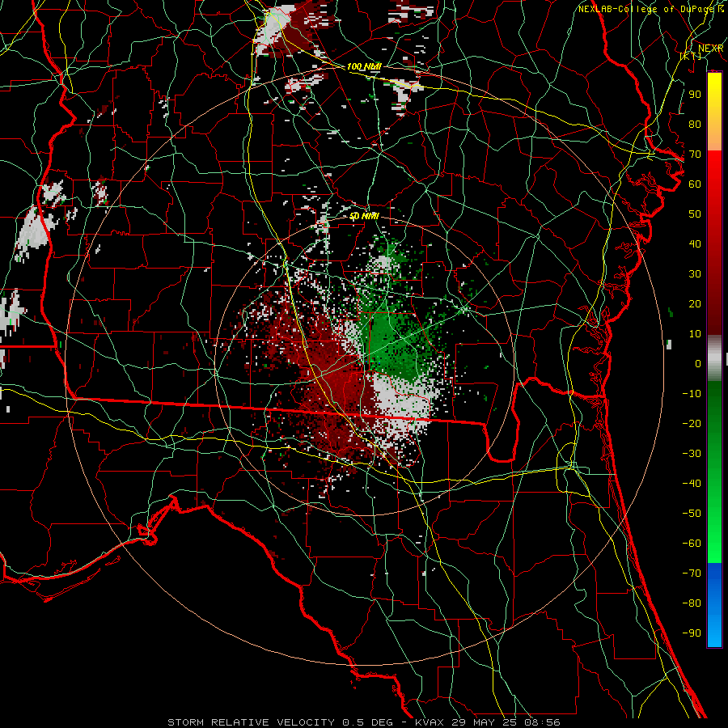Screen dimensions: 728x728
Task: Click the -90 value on the velocity scale
Action: 692,633
